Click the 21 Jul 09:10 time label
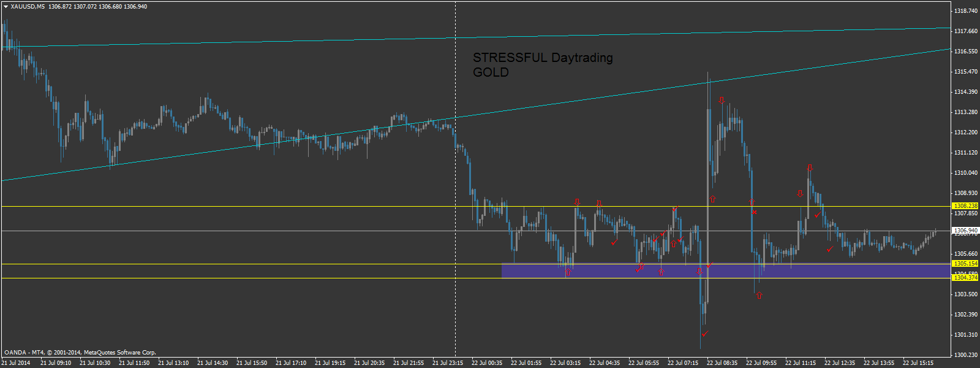The width and height of the screenshot is (980, 368). (56, 363)
